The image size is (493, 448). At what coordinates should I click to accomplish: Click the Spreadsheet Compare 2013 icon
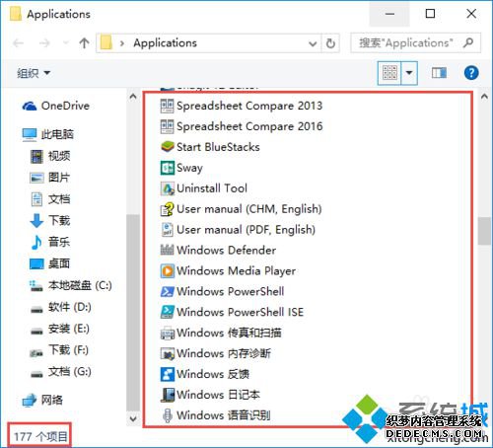pyautogui.click(x=167, y=106)
